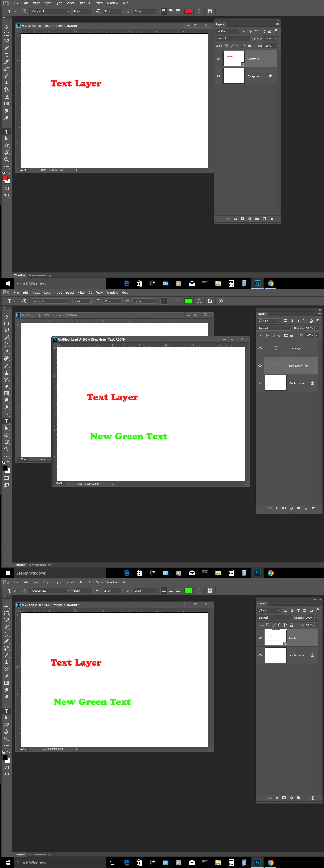Select Crop tool in Photoshop showing Untitled-1.psd

coord(6,345)
